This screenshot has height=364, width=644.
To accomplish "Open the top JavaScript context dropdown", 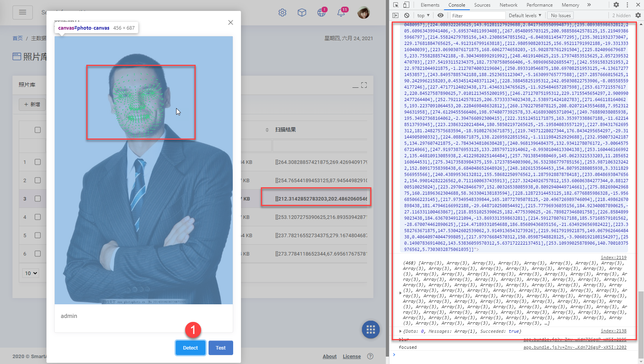I will pos(423,16).
